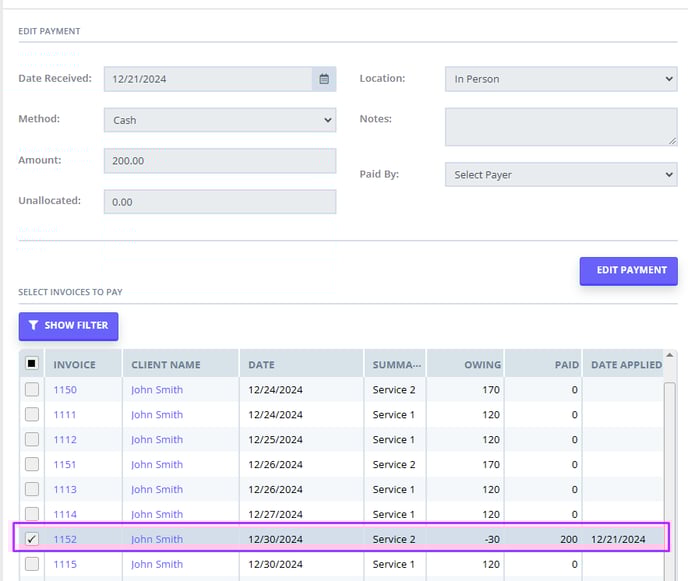Open invoice 1112 link

pyautogui.click(x=65, y=440)
